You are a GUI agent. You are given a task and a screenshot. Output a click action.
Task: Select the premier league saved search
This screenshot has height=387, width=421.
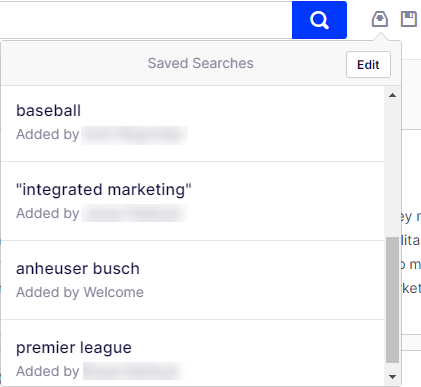(x=193, y=353)
